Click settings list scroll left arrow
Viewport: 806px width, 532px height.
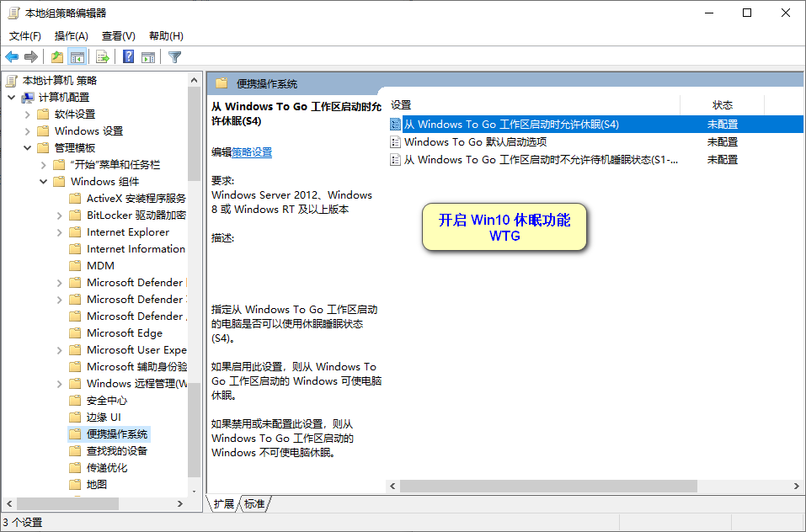tap(393, 486)
